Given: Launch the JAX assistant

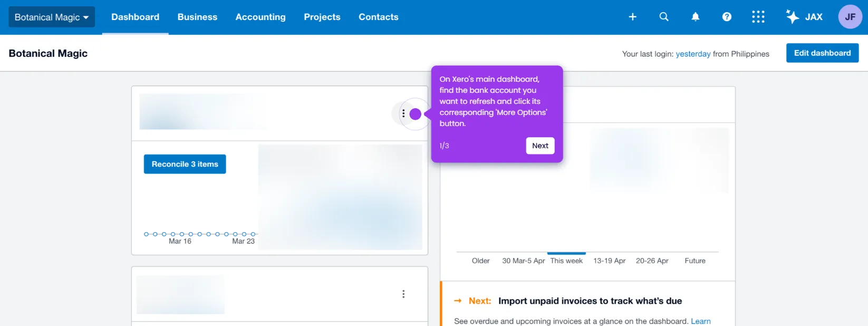Looking at the screenshot, I should [804, 17].
